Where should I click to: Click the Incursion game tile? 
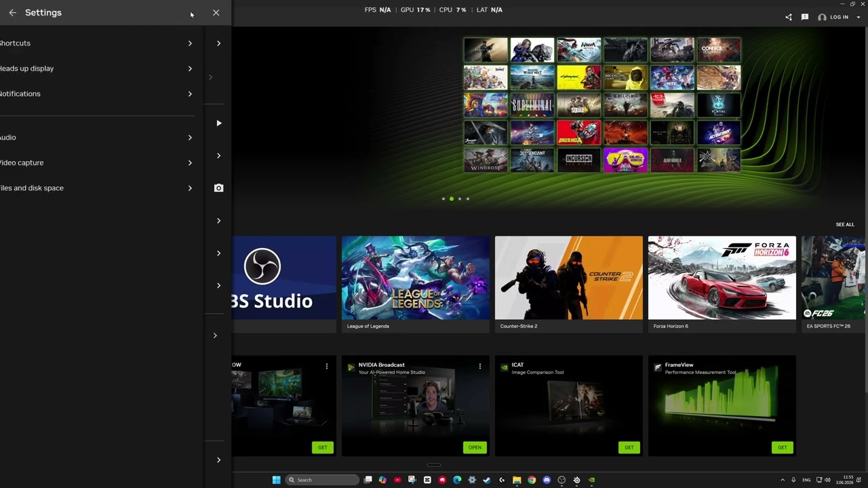coord(579,161)
